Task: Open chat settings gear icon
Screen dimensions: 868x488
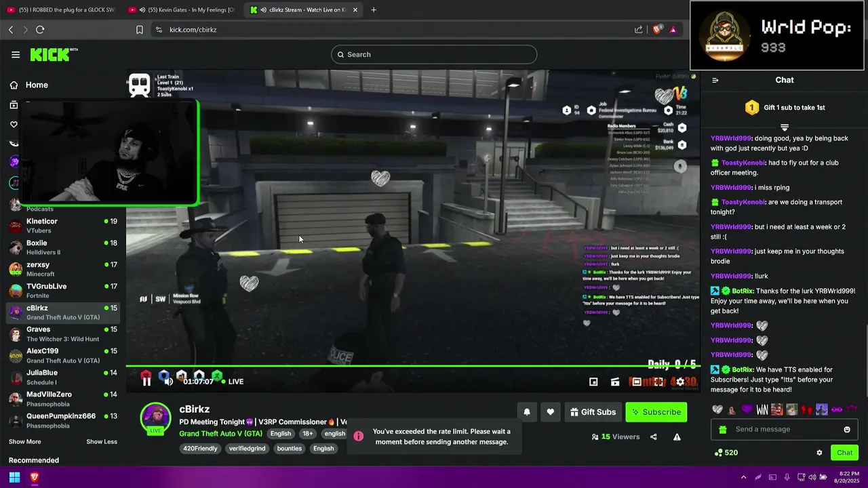Action: (x=819, y=453)
